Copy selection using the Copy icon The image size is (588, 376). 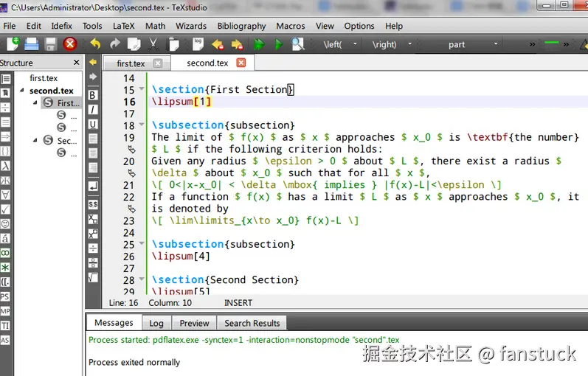[x=134, y=44]
